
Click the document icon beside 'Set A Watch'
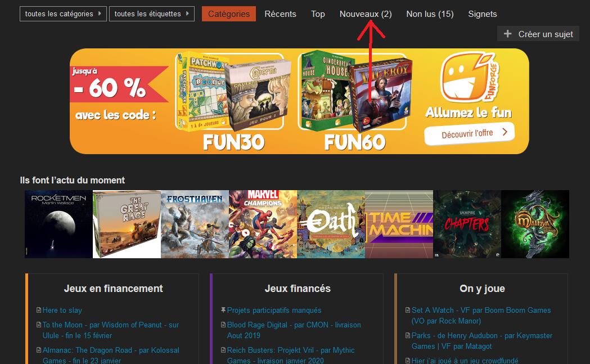tap(408, 310)
